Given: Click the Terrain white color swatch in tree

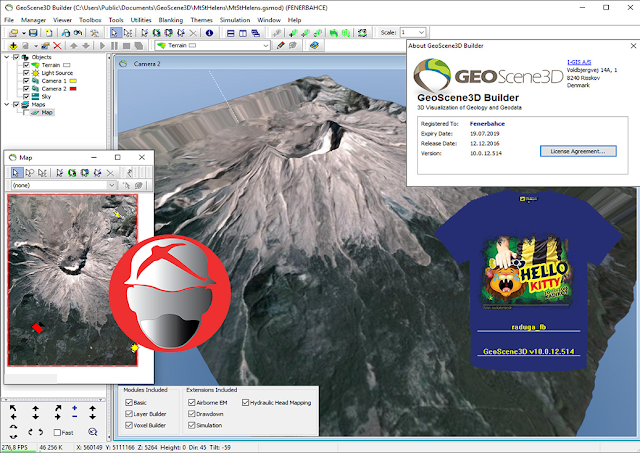Looking at the screenshot, I should click(67, 65).
